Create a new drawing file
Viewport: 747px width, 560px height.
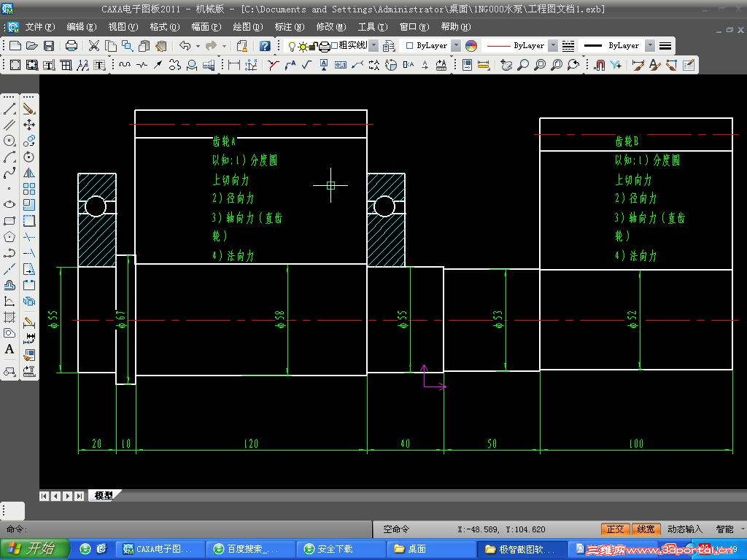click(x=15, y=46)
